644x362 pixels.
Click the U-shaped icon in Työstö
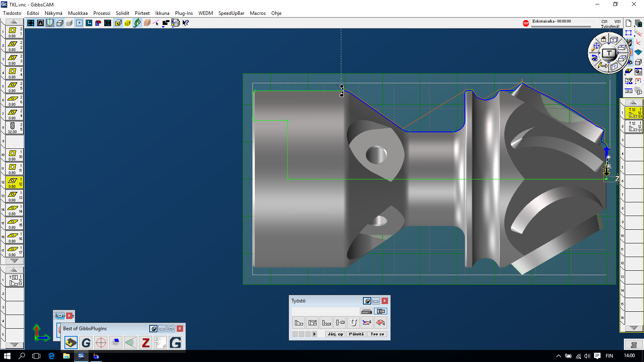click(x=353, y=323)
